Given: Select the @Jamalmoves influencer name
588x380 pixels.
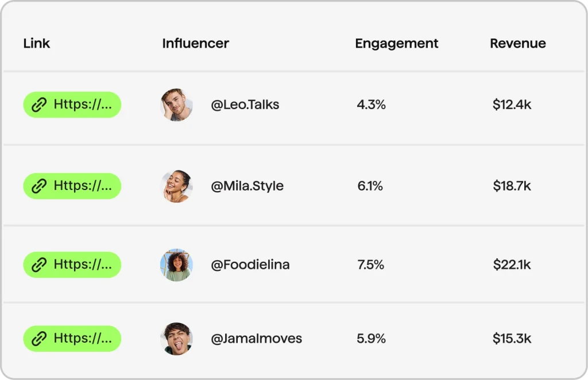Looking at the screenshot, I should pos(256,339).
